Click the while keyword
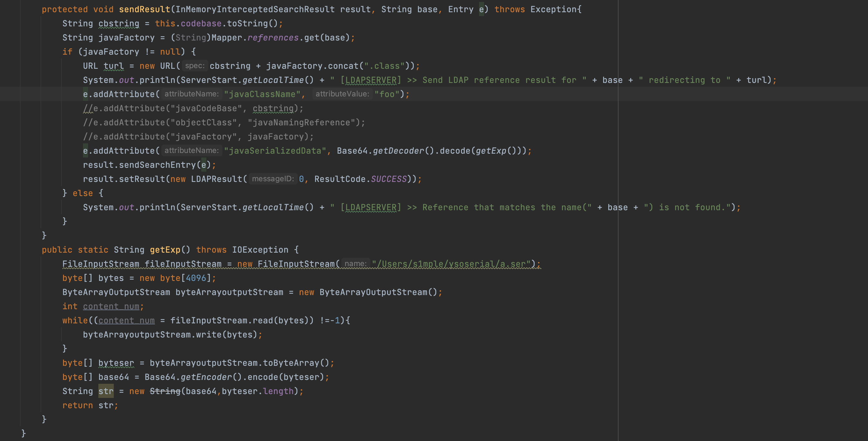Screen dimensions: 868x441 point(75,321)
